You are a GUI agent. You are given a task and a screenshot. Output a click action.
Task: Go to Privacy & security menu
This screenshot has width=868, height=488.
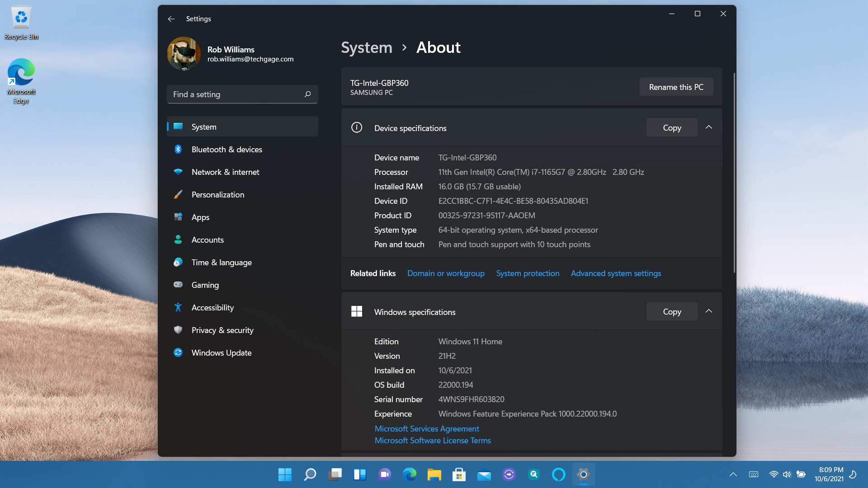[222, 330]
